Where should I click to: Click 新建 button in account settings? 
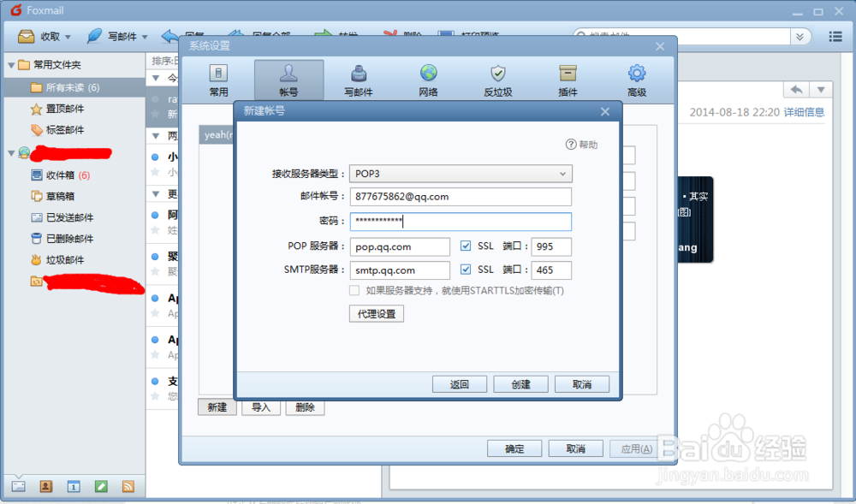point(217,407)
